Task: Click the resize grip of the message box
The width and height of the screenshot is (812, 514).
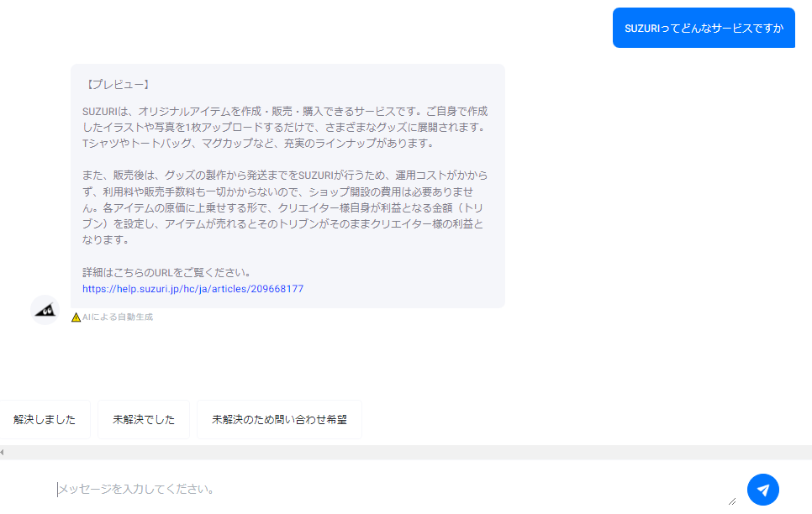Action: tap(730, 503)
